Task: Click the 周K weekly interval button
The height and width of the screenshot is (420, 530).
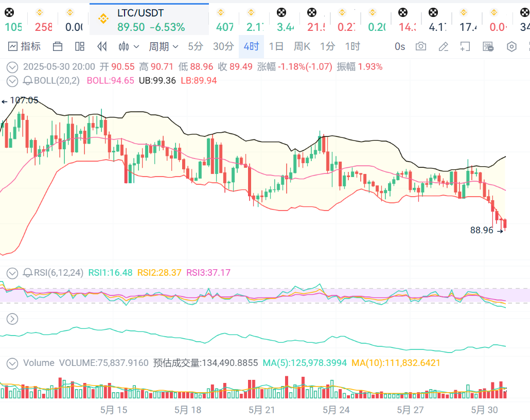Action: coord(302,47)
